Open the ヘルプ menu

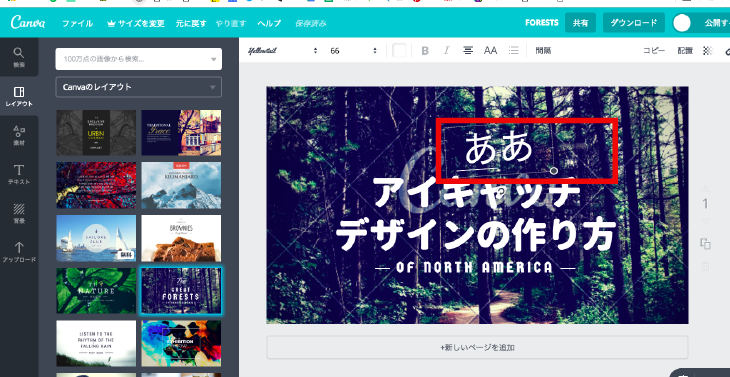click(269, 23)
